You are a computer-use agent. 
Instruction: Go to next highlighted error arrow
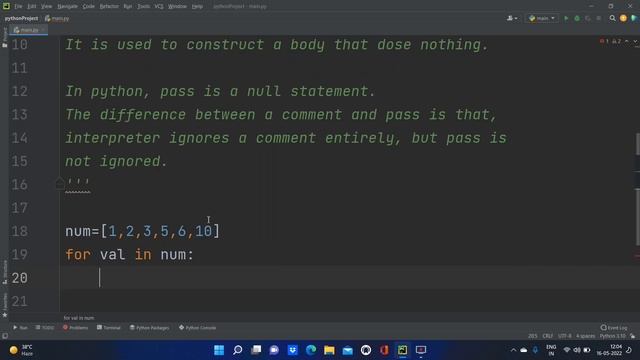tap(635, 41)
